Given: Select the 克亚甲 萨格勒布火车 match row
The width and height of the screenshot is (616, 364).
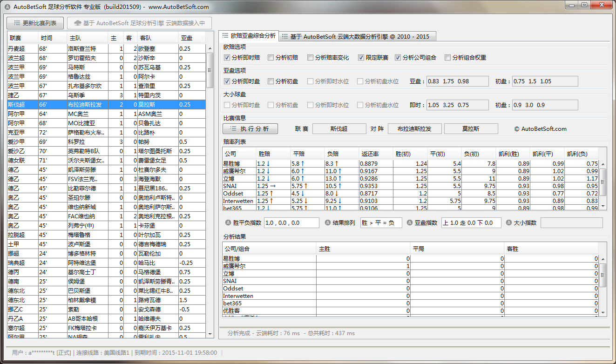Looking at the screenshot, I should coord(106,132).
